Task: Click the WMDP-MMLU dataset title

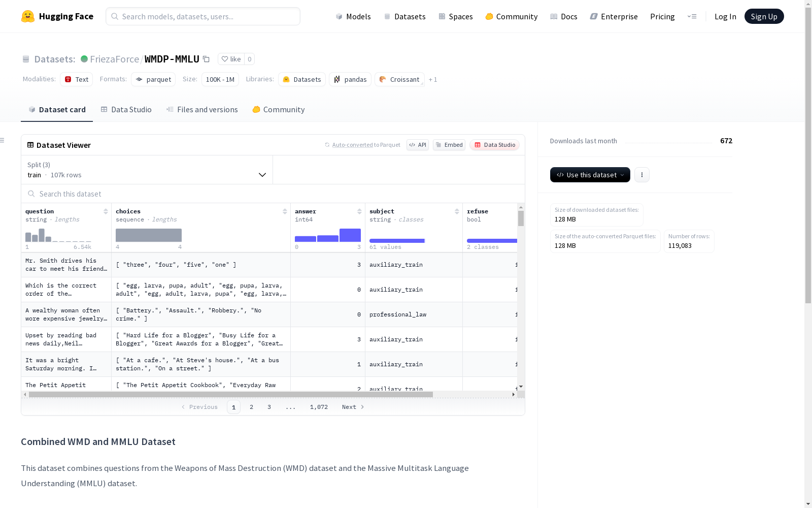Action: 172,59
